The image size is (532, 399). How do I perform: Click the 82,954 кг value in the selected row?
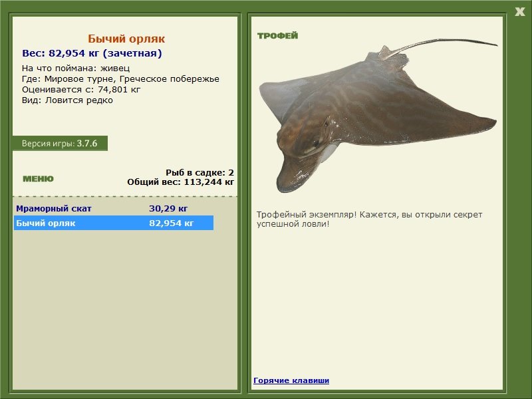pos(172,223)
